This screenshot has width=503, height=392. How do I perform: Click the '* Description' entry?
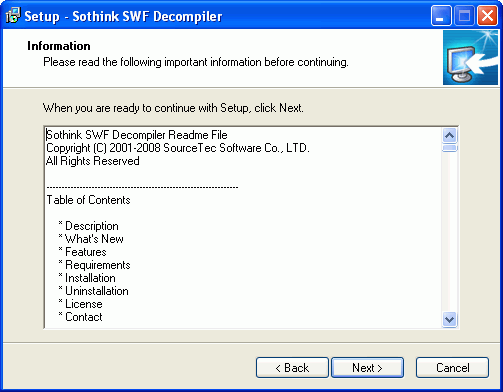(x=88, y=226)
